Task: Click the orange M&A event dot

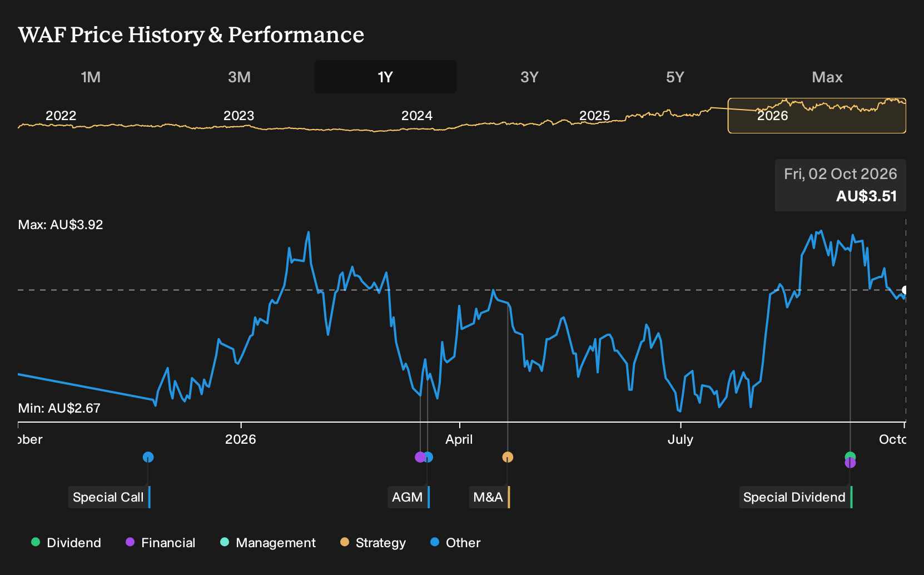Action: click(x=508, y=457)
